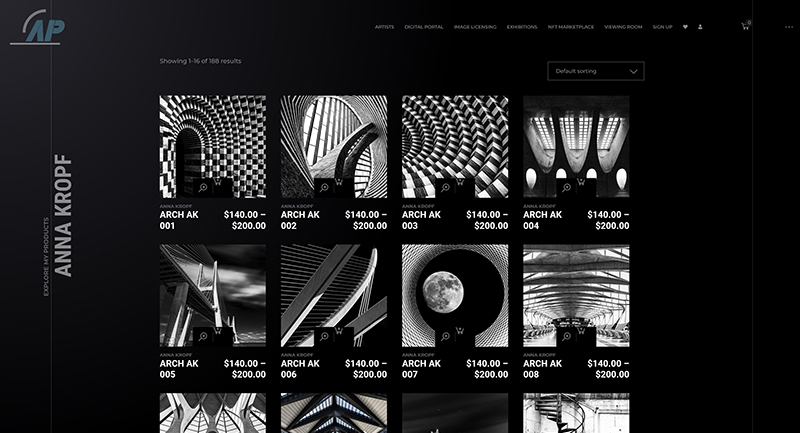
Task: Add ARCH AK 008 to cart
Action: coord(581,331)
